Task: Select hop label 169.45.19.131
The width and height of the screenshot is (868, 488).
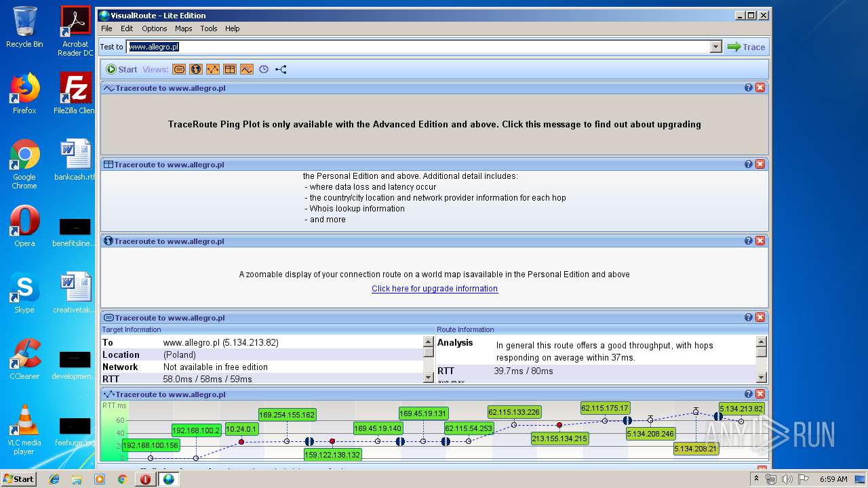Action: 423,413
